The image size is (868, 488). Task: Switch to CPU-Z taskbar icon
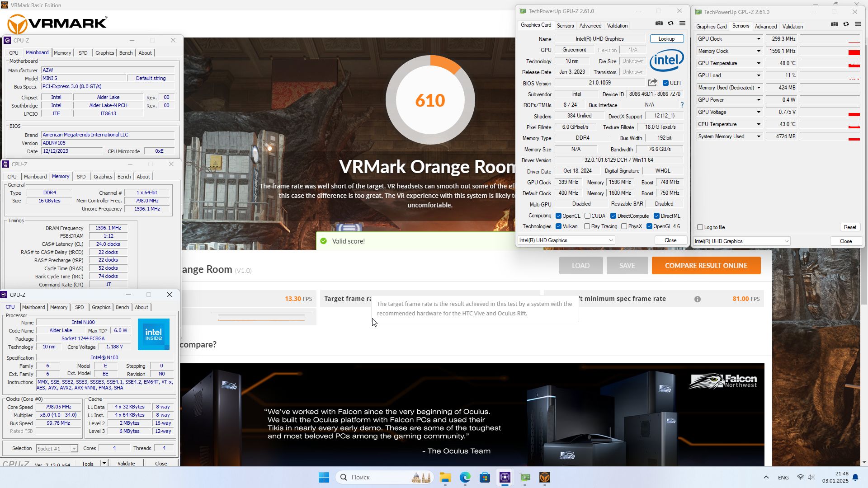tap(505, 477)
